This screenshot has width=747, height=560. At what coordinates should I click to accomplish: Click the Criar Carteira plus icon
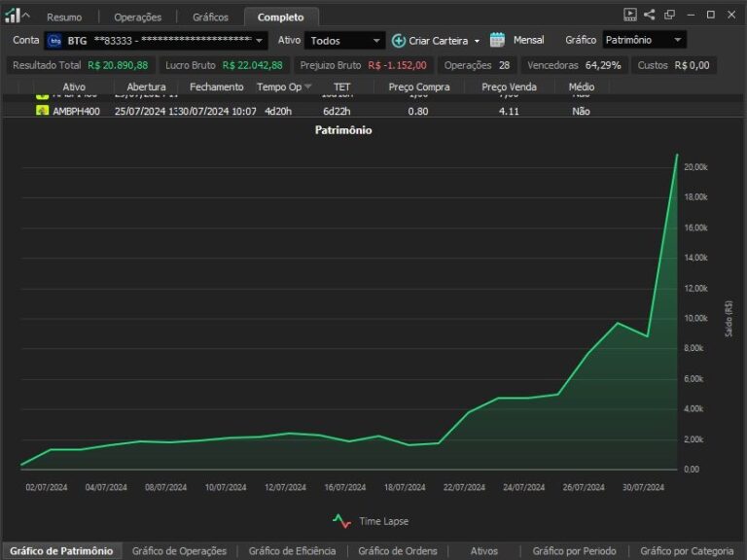398,41
